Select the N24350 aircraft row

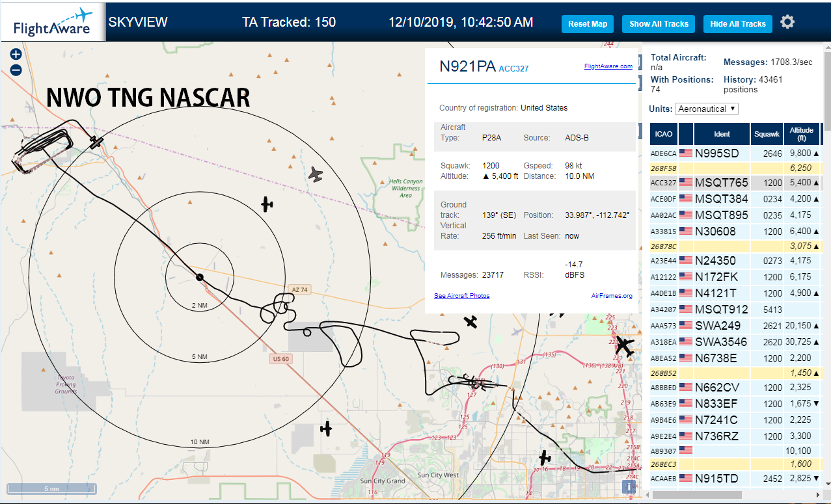pyautogui.click(x=735, y=261)
